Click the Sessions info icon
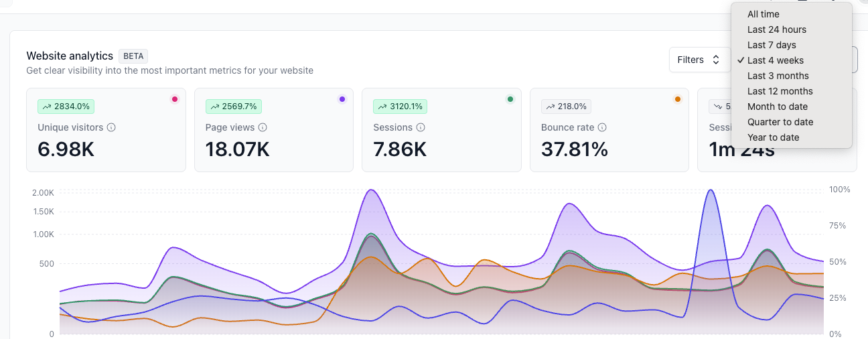The height and width of the screenshot is (339, 868). coord(420,127)
